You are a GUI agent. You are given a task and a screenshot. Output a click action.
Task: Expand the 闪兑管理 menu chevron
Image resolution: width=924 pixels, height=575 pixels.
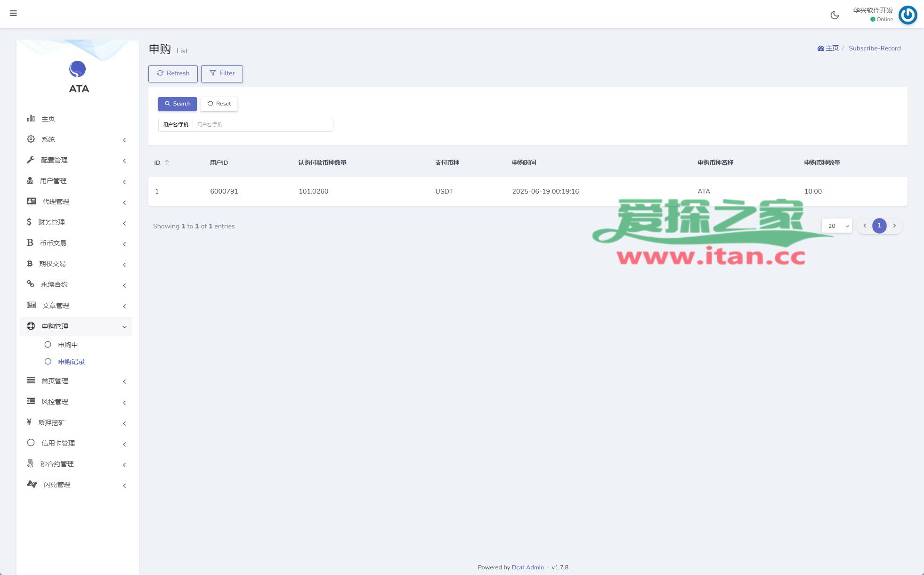[124, 486]
